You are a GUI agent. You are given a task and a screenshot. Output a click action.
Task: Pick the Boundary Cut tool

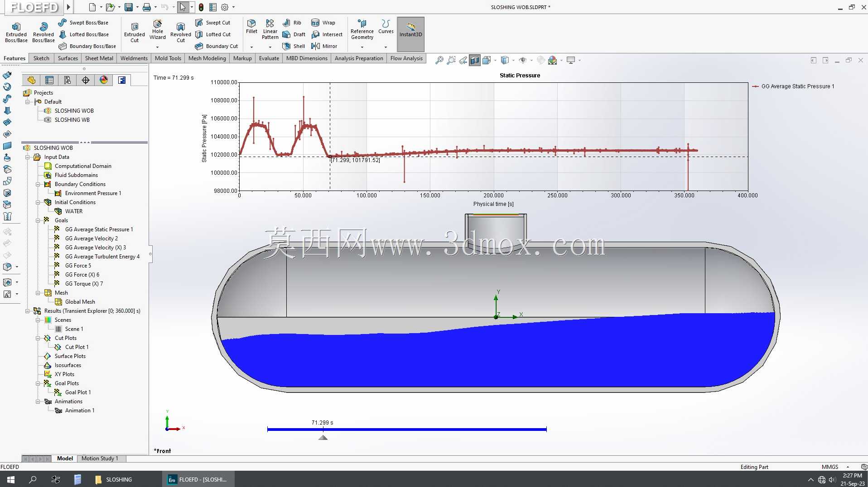point(217,46)
